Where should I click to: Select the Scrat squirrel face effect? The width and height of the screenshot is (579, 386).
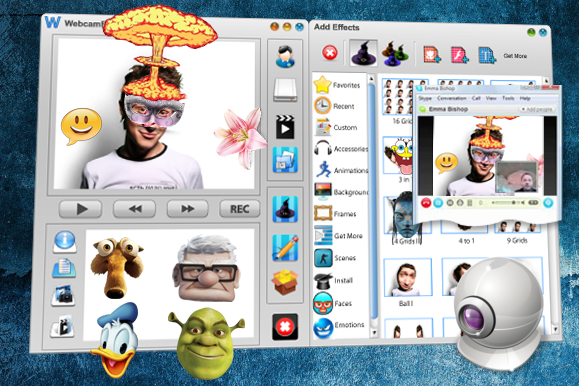click(117, 268)
